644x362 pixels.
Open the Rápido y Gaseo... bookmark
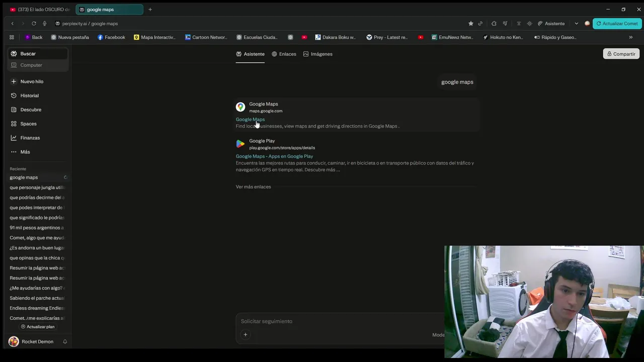[555, 37]
